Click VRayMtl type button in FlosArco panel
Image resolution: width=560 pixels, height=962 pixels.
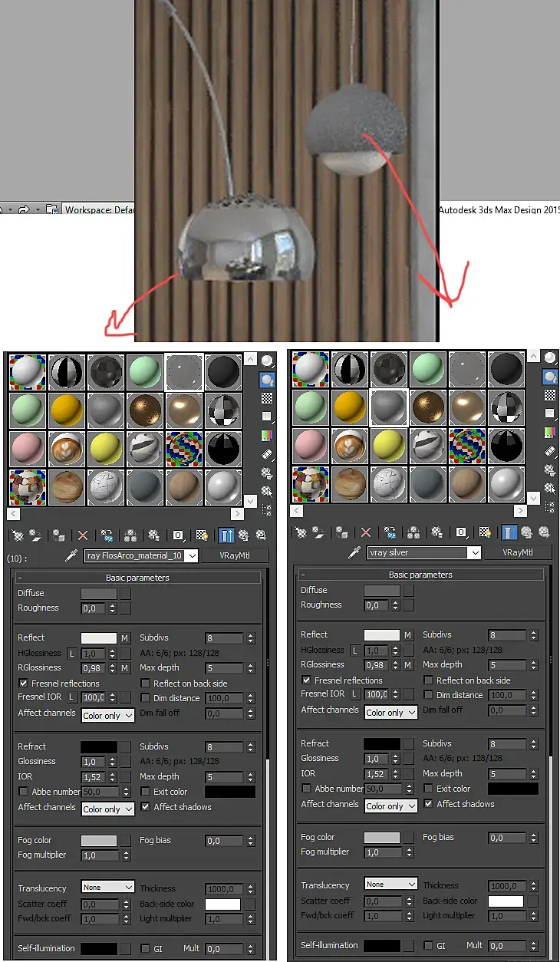(235, 555)
